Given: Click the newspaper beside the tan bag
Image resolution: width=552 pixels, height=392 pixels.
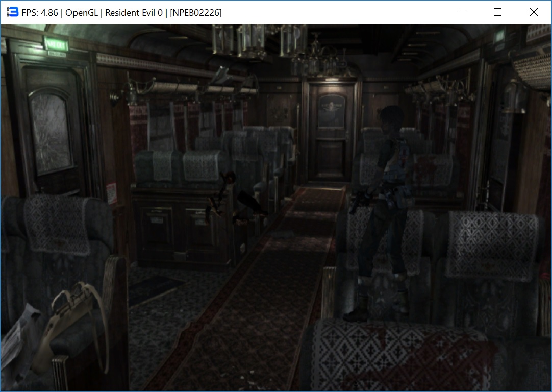Looking at the screenshot, I should coord(18,332).
